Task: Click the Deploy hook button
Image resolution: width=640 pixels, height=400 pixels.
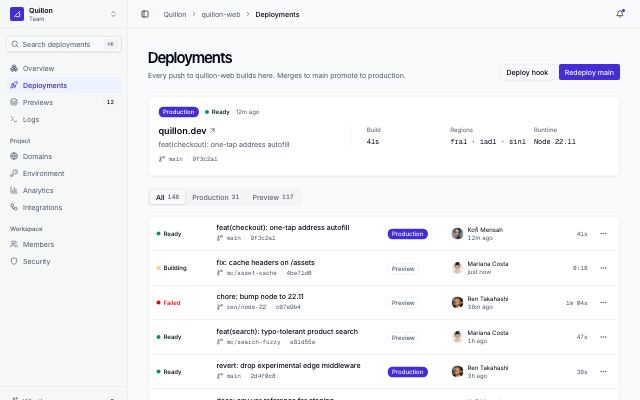Action: tap(527, 72)
